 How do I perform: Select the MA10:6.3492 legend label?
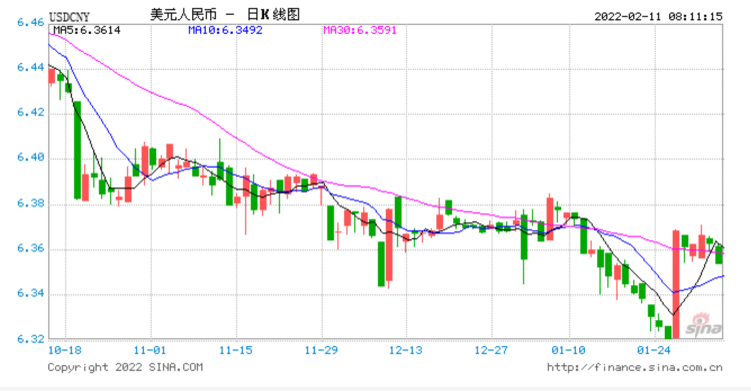coord(225,30)
